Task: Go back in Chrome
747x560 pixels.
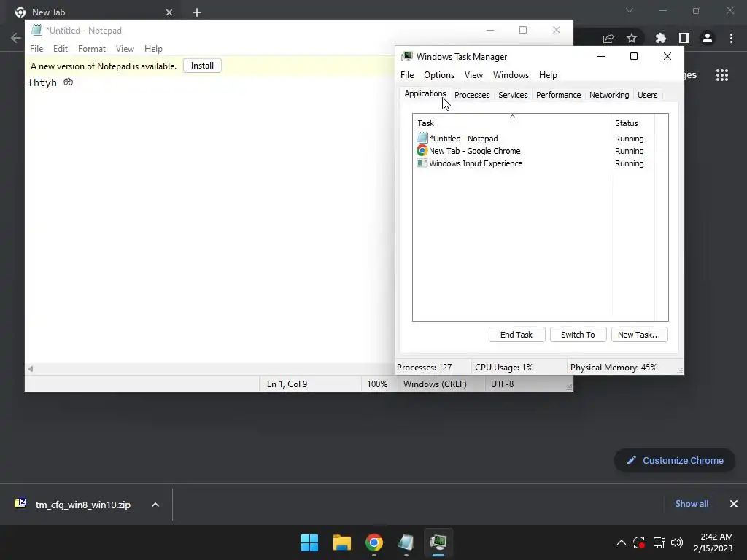Action: point(16,38)
